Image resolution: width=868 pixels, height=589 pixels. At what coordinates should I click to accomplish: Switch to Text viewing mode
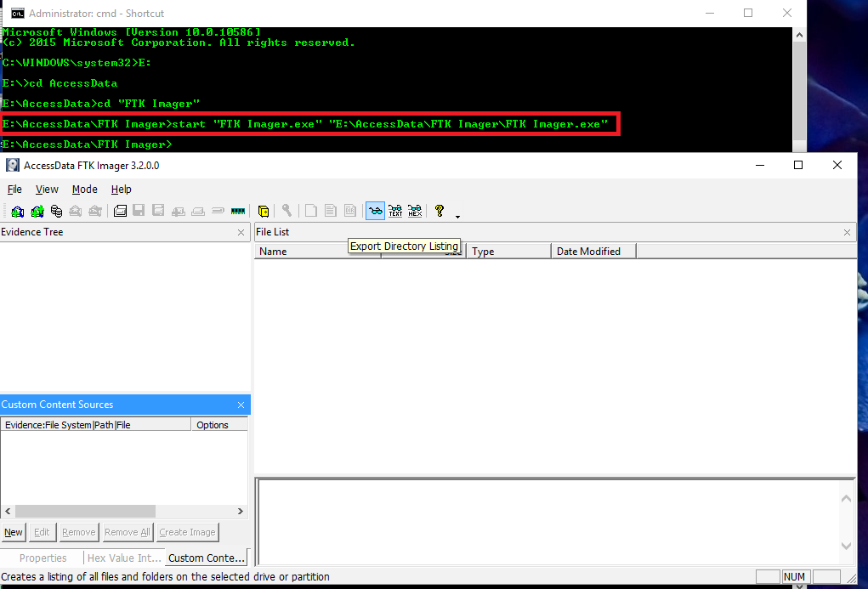tap(394, 211)
